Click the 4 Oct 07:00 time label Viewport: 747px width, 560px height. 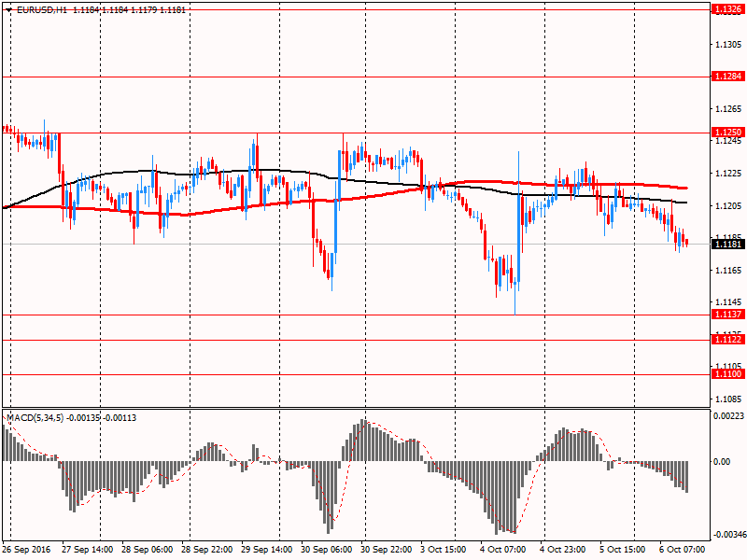click(503, 551)
